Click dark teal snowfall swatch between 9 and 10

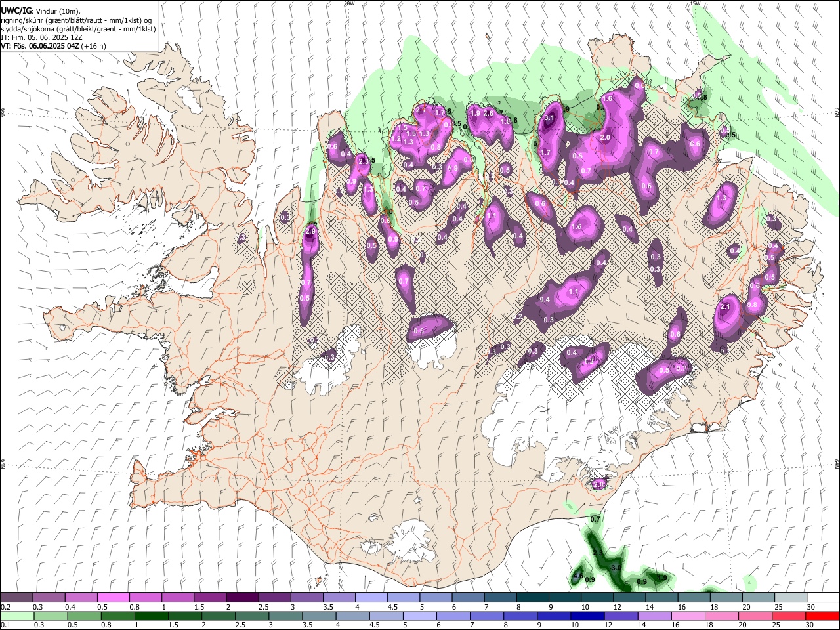pyautogui.click(x=564, y=597)
